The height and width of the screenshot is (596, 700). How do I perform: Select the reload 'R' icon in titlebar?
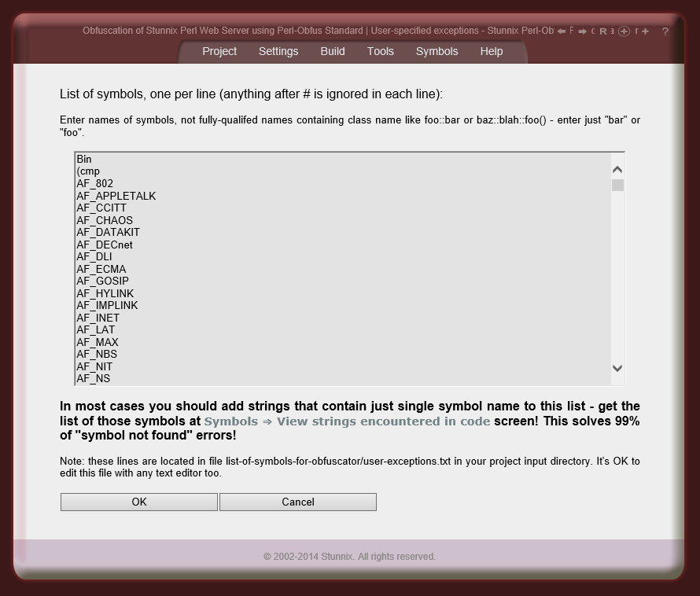(603, 31)
